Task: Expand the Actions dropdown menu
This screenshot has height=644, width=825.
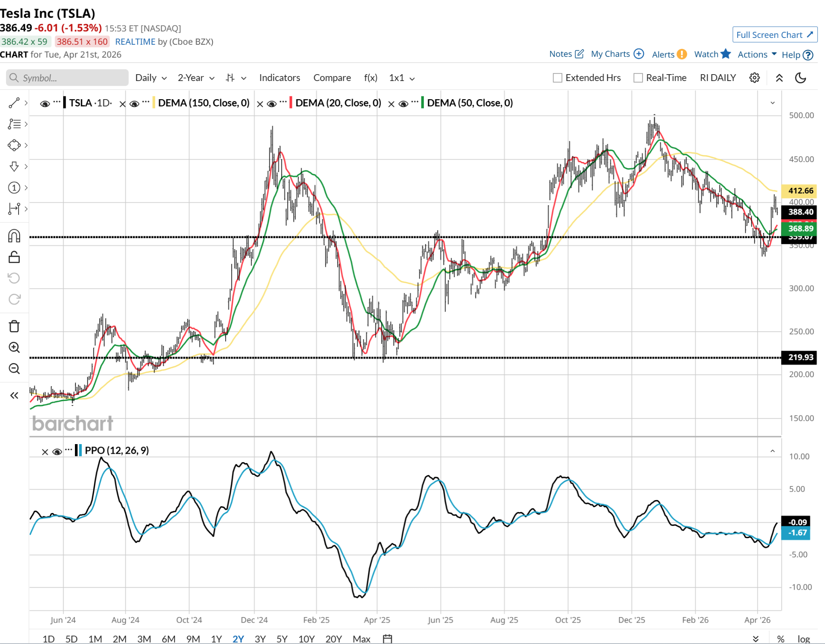Action: 757,54
